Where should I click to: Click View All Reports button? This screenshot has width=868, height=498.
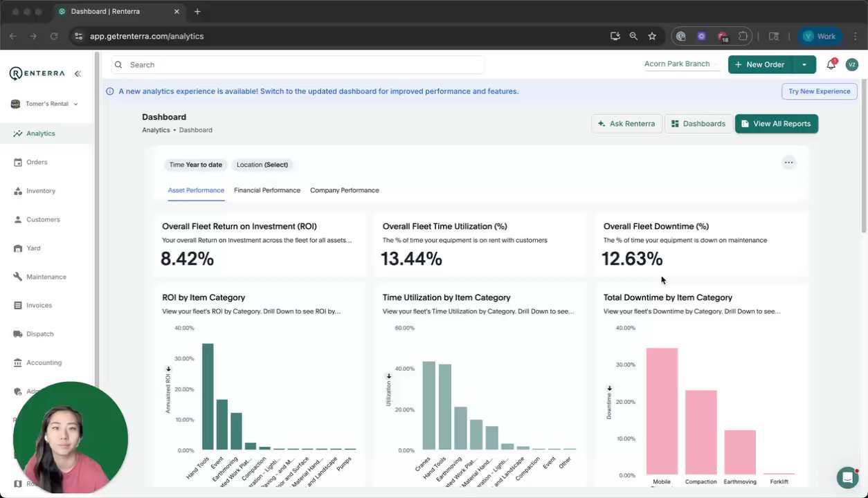[777, 124]
